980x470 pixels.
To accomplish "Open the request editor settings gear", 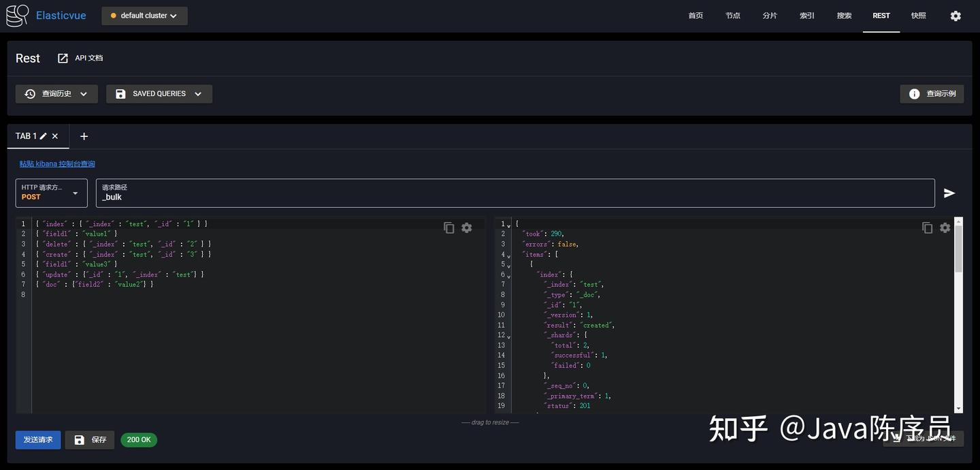I will (466, 228).
